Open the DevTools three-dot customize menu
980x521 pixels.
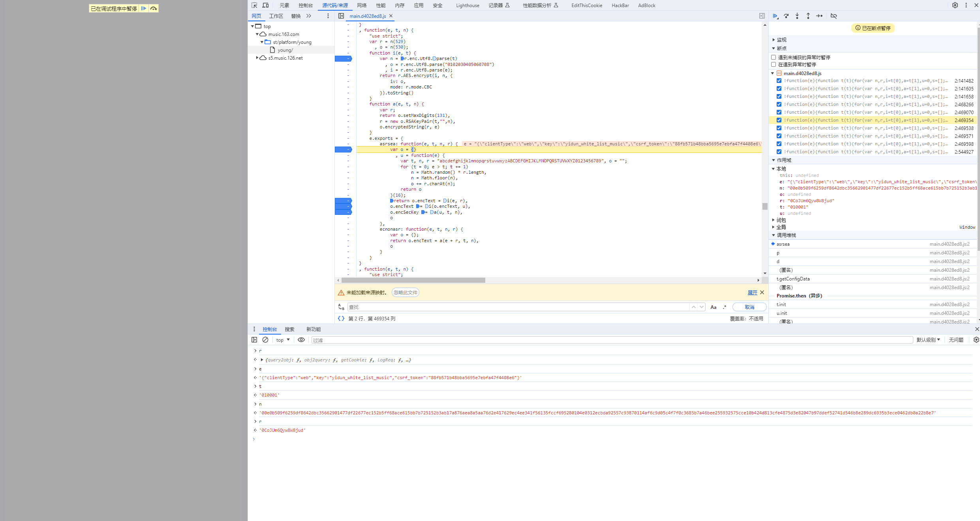tap(966, 5)
